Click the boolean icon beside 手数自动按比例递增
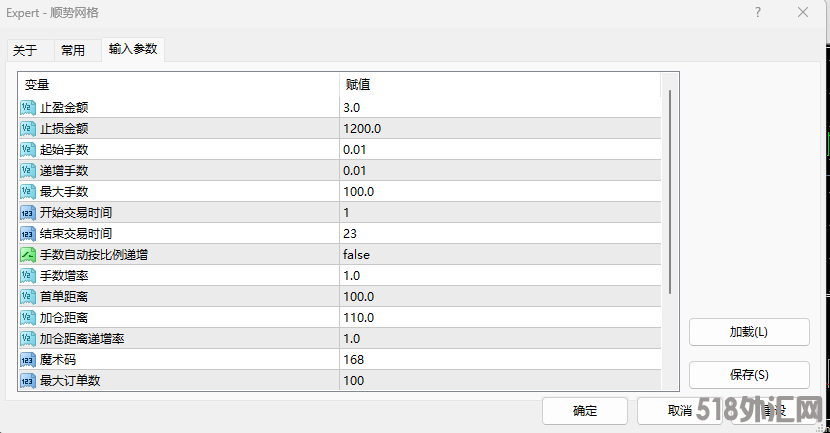This screenshot has height=433, width=830. click(x=28, y=254)
